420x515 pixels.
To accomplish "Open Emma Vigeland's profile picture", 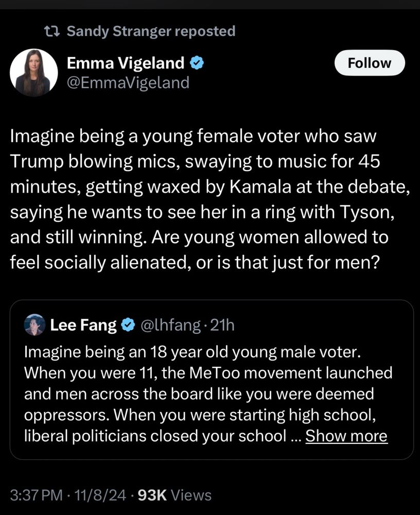I will (x=33, y=73).
